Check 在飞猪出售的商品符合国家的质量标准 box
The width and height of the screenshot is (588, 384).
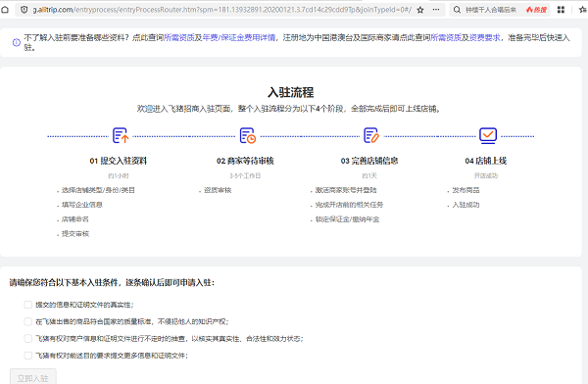27,321
